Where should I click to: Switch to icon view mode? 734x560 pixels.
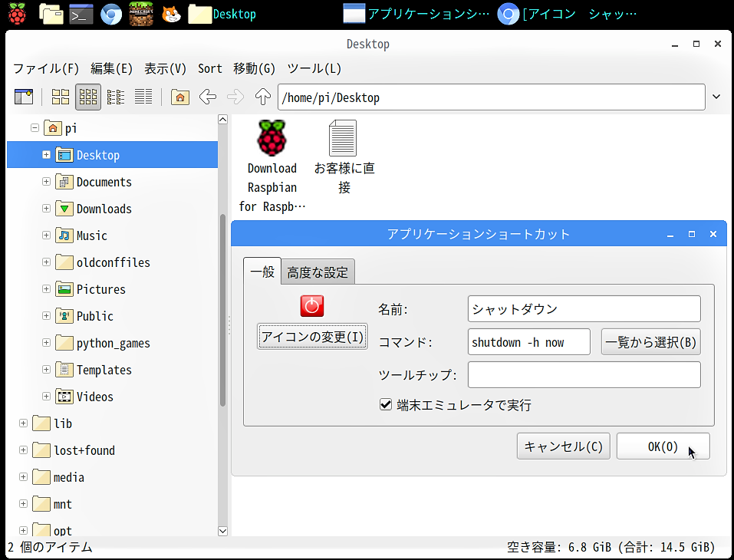point(60,97)
